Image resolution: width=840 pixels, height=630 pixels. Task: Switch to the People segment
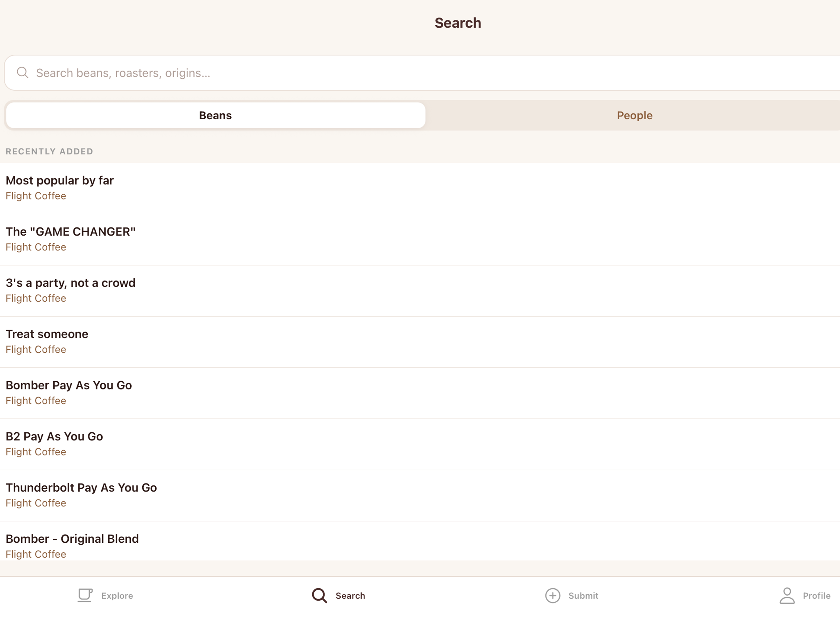(634, 115)
